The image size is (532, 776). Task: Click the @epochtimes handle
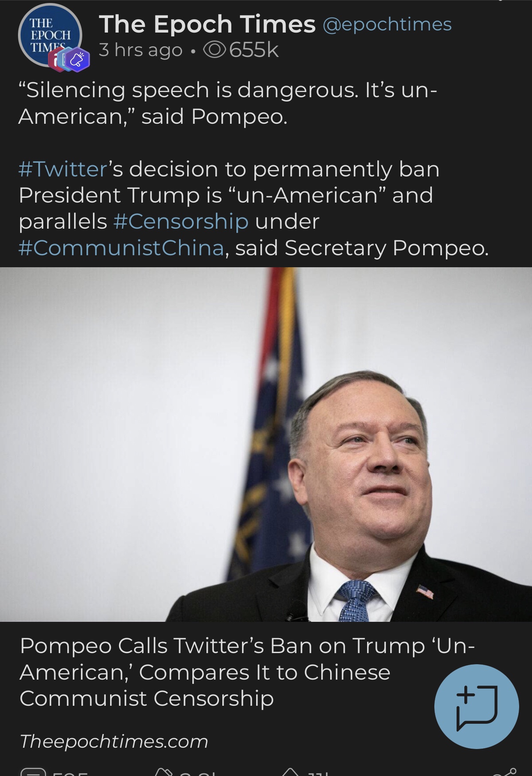click(x=387, y=24)
